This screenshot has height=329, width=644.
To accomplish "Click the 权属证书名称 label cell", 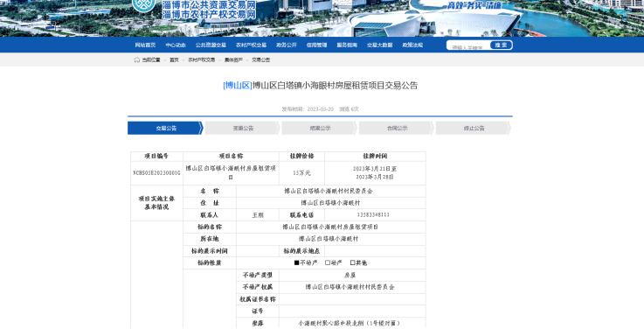I will (x=258, y=299).
